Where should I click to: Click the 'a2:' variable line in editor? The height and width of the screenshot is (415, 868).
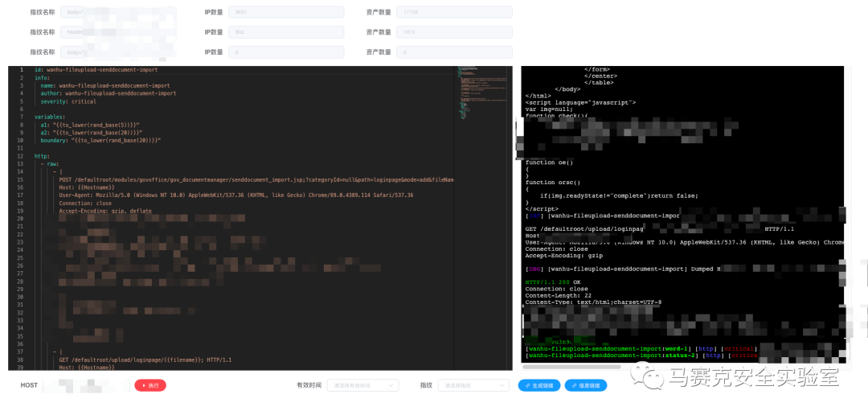(x=92, y=133)
